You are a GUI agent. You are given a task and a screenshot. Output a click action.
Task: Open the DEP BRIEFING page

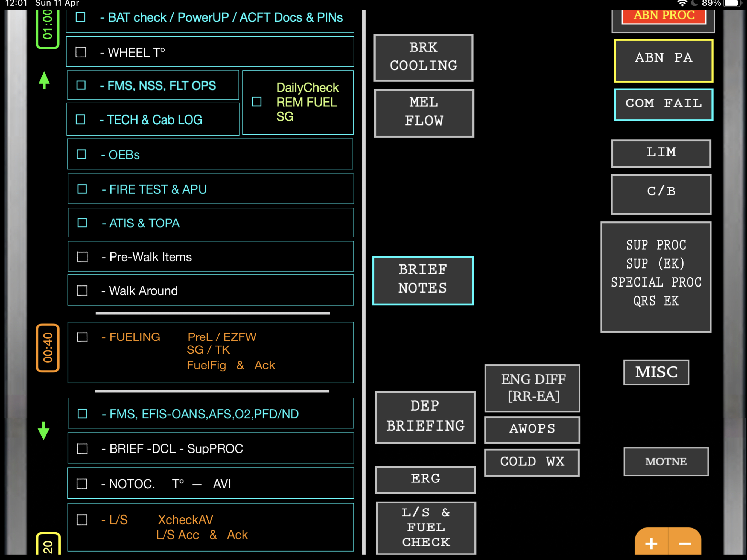pos(425,417)
